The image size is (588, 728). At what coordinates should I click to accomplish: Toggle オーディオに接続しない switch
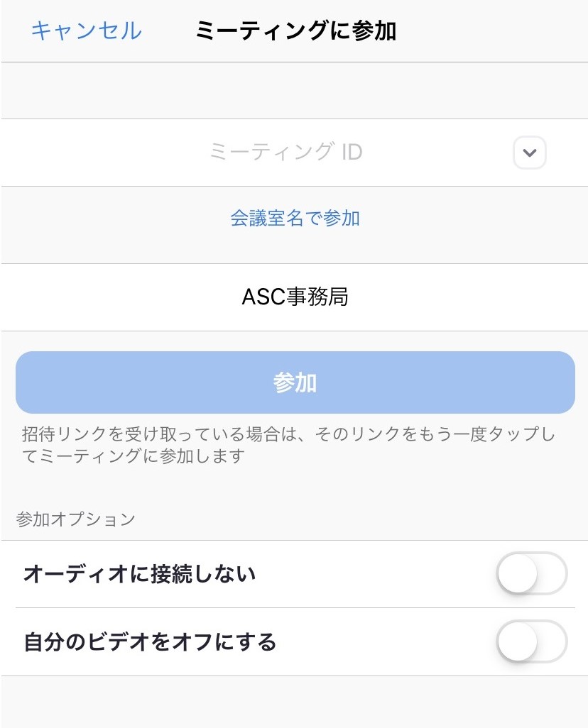[532, 573]
